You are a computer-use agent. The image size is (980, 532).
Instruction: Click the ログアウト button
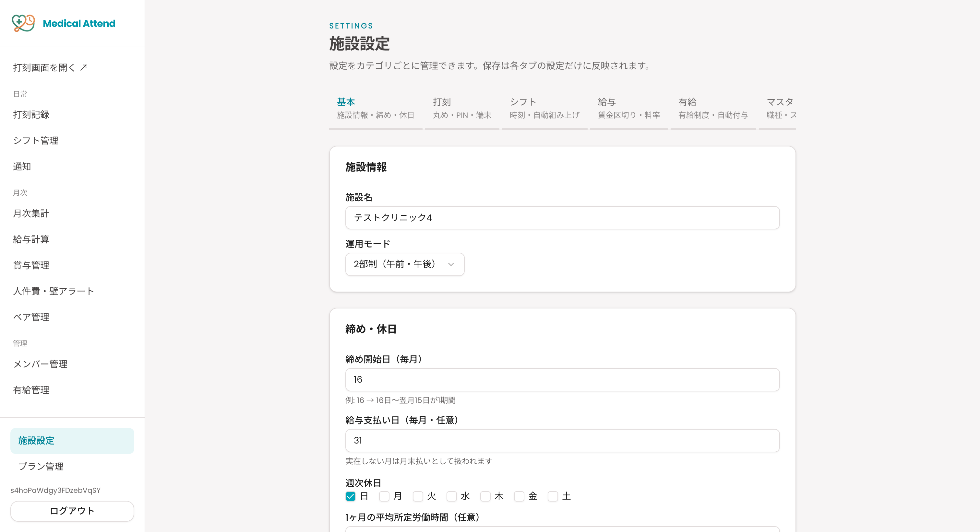[x=72, y=511]
